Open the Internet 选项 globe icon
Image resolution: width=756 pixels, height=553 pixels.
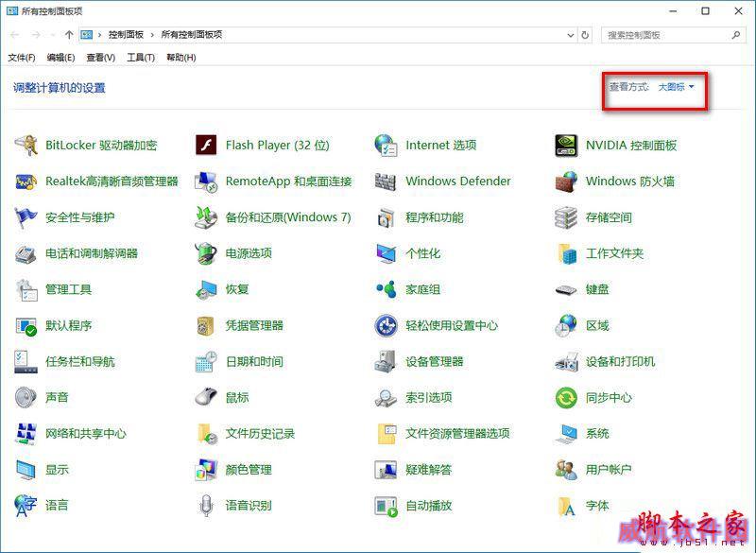pyautogui.click(x=387, y=146)
